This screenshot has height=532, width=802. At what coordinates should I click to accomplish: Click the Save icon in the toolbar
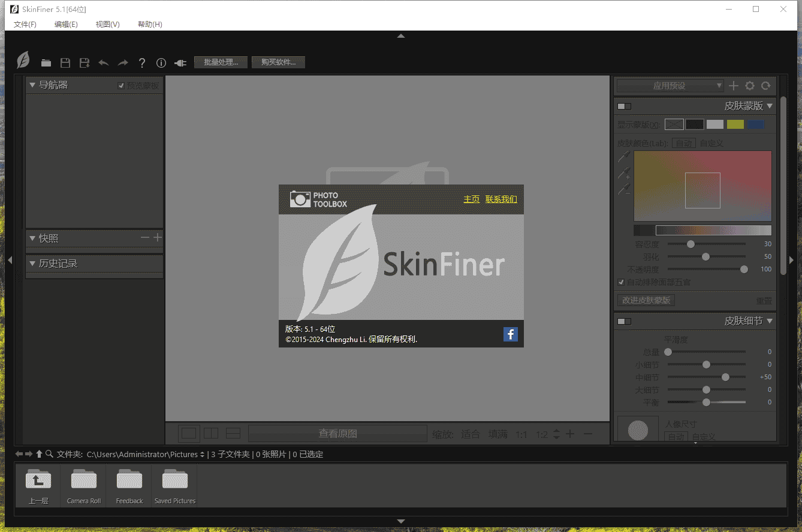pos(65,62)
